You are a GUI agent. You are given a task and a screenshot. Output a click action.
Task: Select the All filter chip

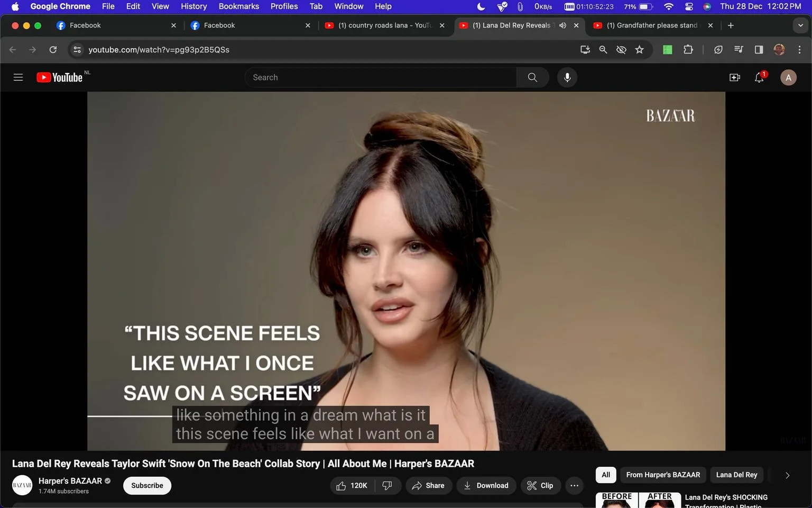click(606, 475)
